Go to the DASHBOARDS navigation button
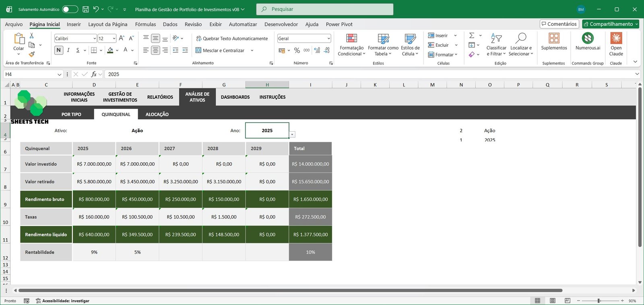The height and width of the screenshot is (305, 644). click(235, 97)
